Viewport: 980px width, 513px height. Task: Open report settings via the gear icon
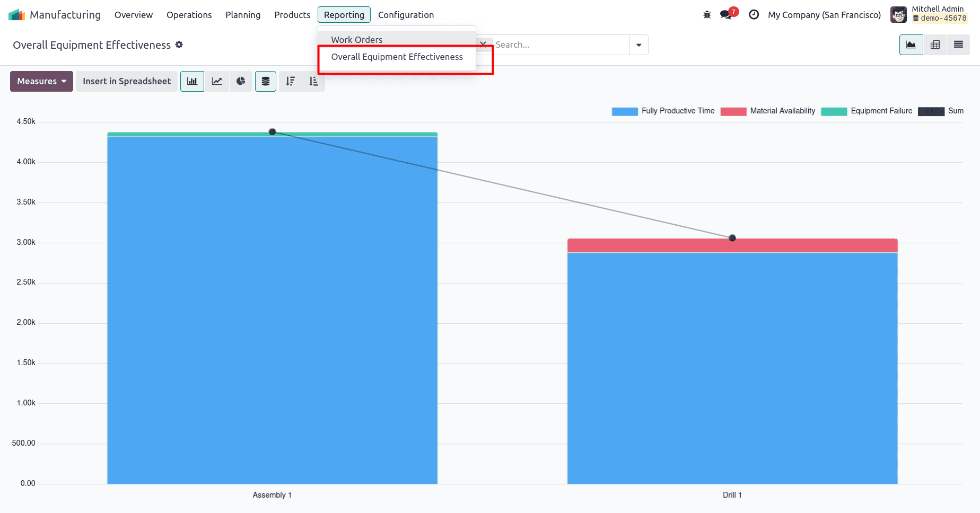179,45
